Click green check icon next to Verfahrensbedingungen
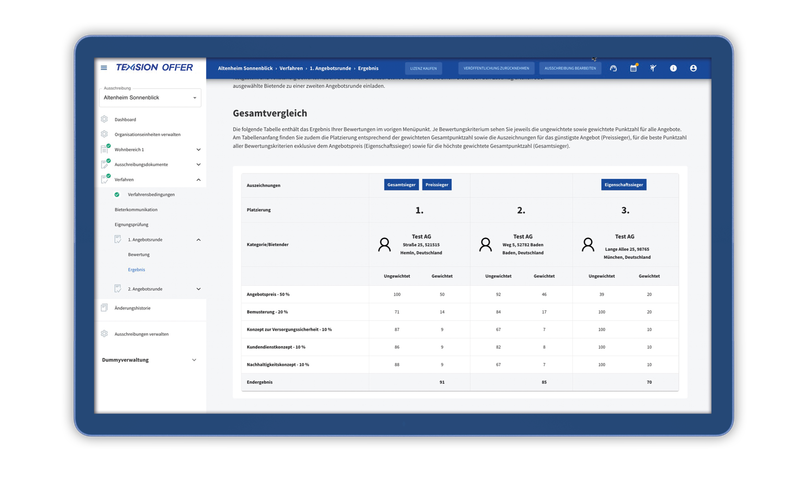Screen dimensions: 800x483 117,194
